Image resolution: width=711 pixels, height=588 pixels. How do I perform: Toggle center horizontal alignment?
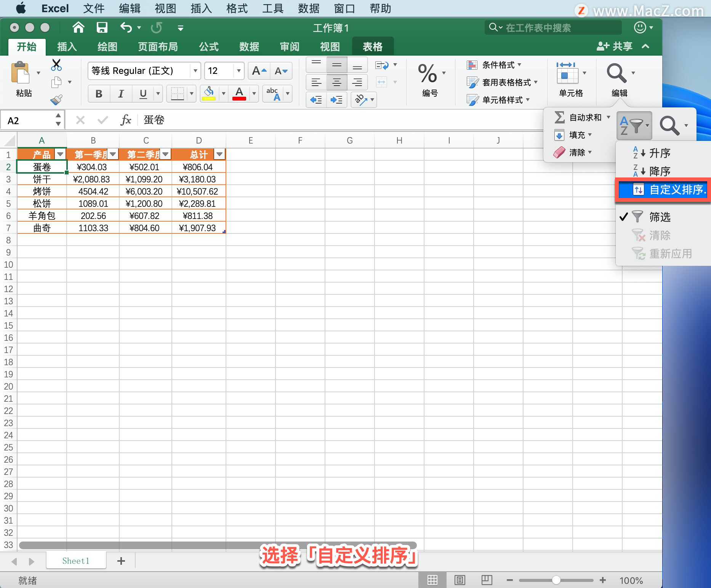(336, 82)
